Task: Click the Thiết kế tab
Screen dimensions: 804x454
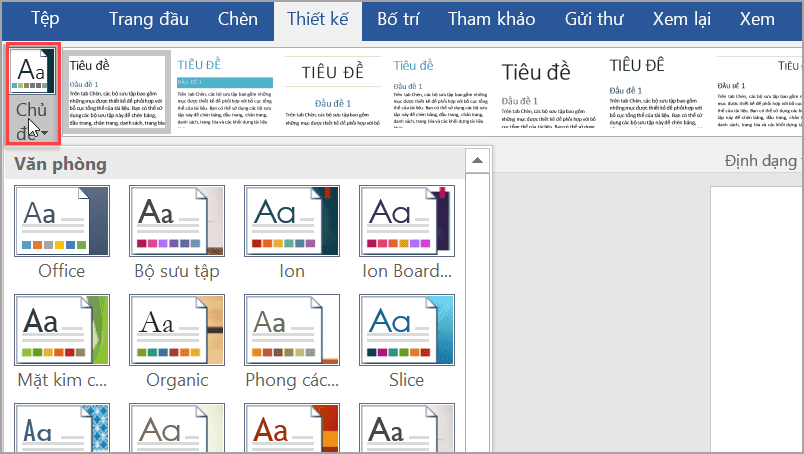Action: pyautogui.click(x=317, y=21)
